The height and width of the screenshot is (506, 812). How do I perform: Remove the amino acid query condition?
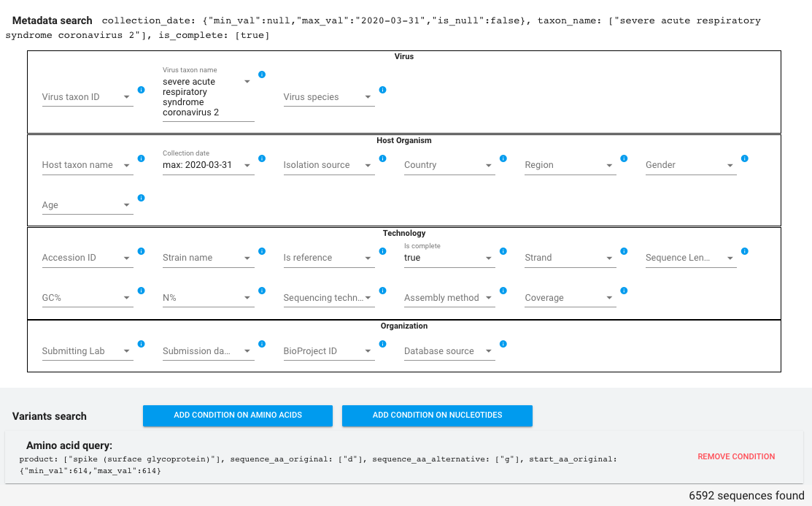[x=736, y=457]
